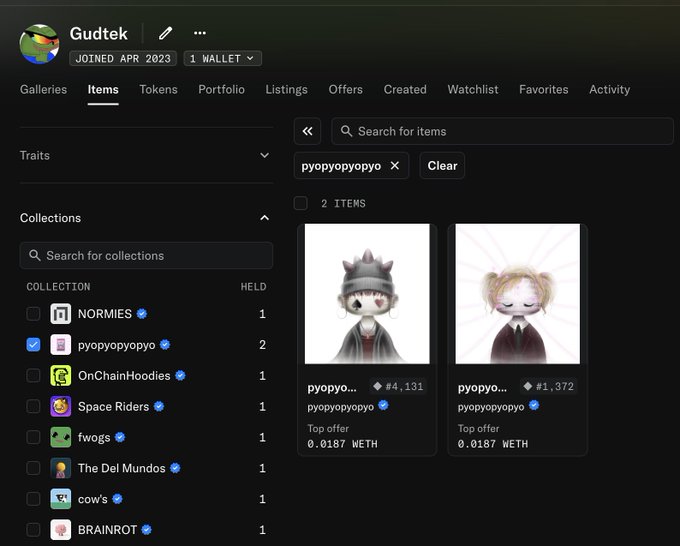
Task: Open the Listings tab
Action: click(286, 90)
